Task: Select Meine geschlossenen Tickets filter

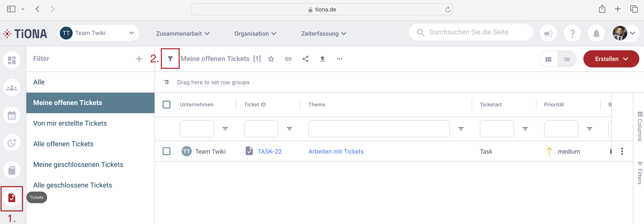Action: 90,165
